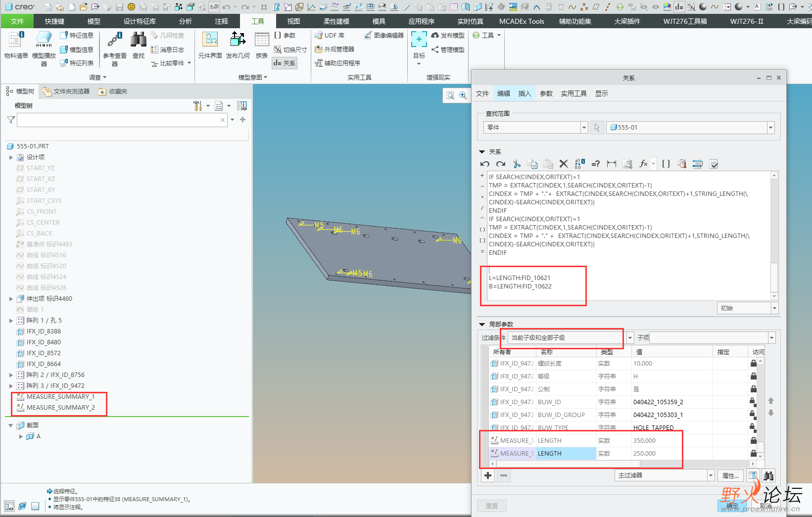The width and height of the screenshot is (812, 517).
Task: Open the 555-01 model selector dropdown
Action: coord(770,128)
